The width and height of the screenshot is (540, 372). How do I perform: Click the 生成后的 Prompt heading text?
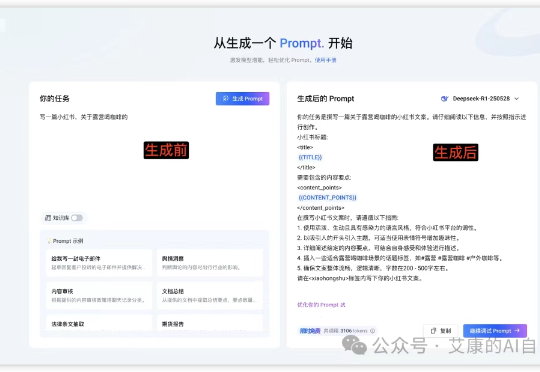click(x=325, y=99)
